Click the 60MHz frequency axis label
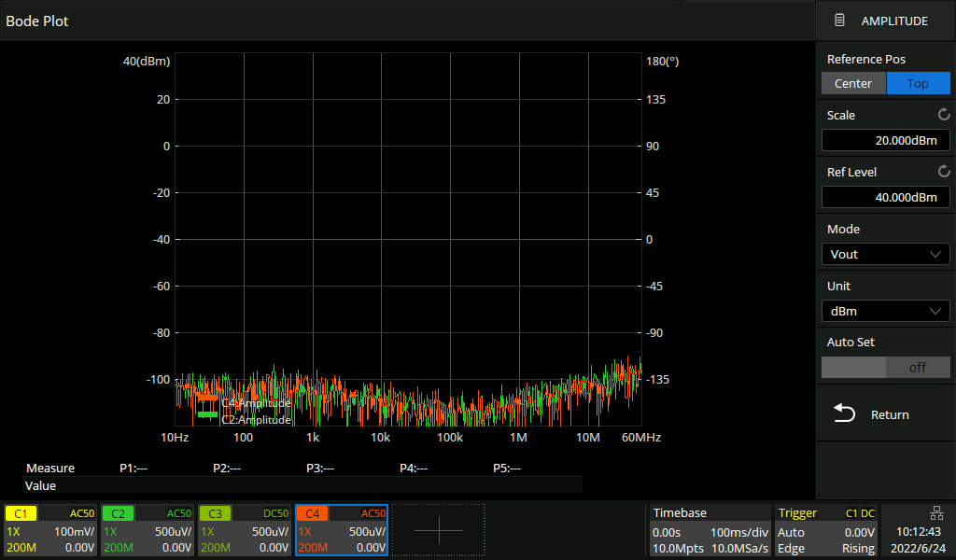 [640, 437]
